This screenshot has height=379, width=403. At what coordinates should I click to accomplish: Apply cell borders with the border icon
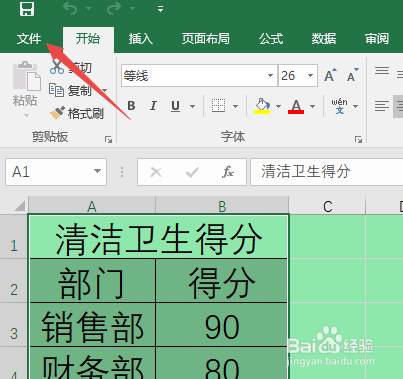(x=218, y=106)
